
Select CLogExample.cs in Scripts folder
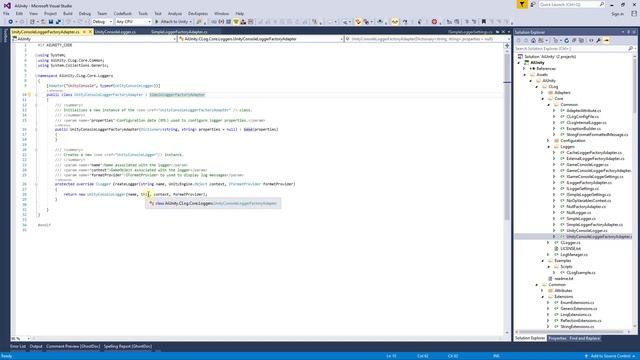[x=581, y=273]
